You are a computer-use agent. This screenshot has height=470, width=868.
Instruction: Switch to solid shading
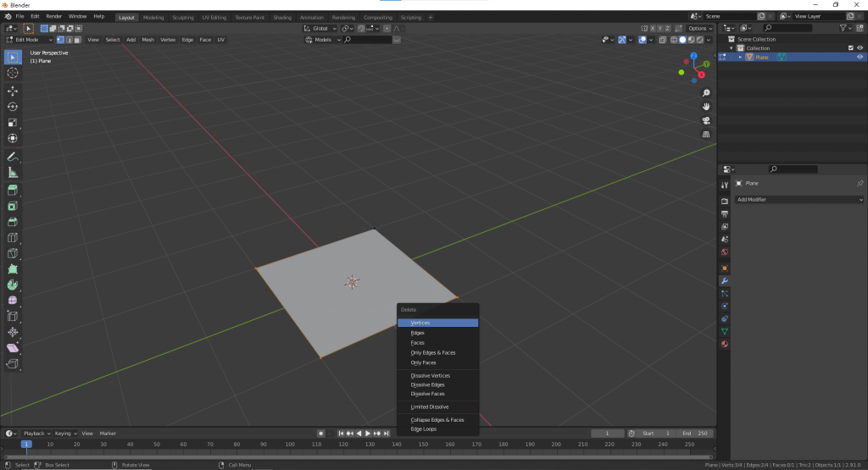[x=682, y=40]
